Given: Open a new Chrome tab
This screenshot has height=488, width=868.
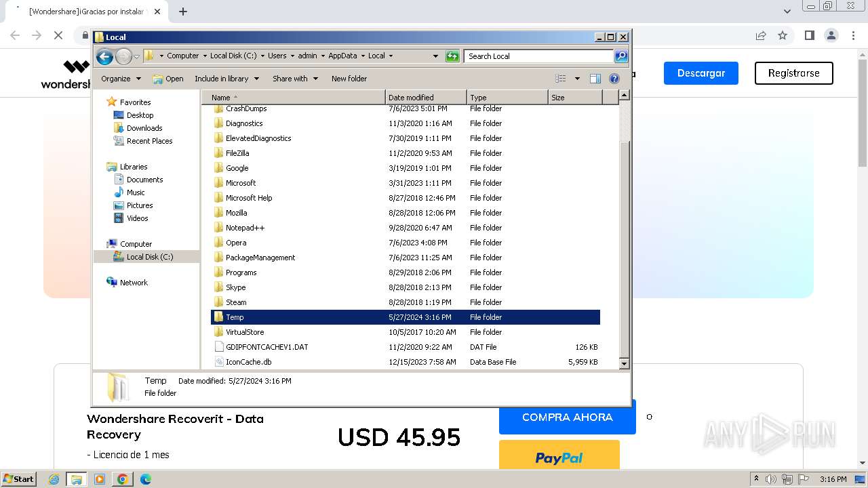Looking at the screenshot, I should (182, 12).
